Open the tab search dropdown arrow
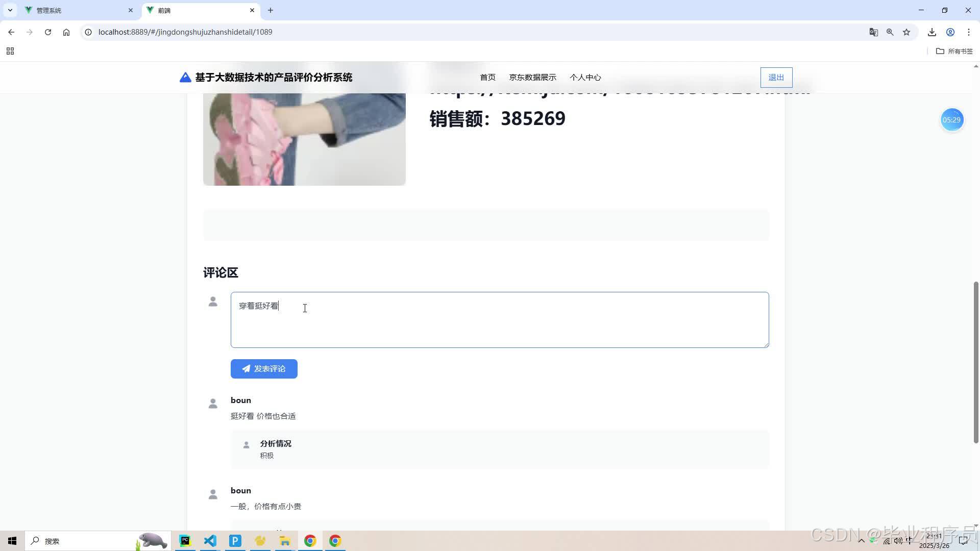Viewport: 980px width, 551px height. coord(10,10)
